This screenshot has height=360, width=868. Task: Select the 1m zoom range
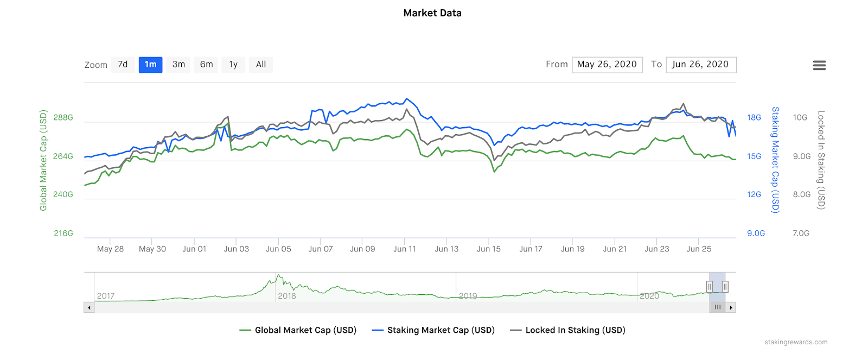pos(151,65)
